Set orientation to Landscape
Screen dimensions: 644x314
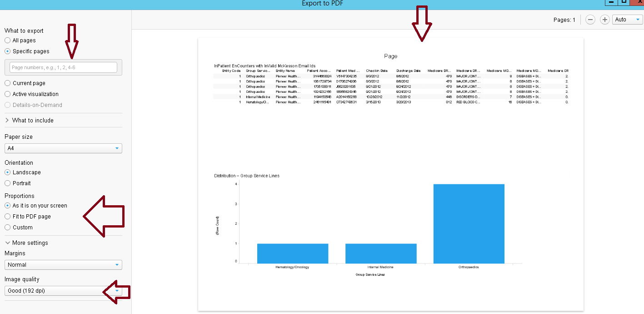(x=8, y=172)
